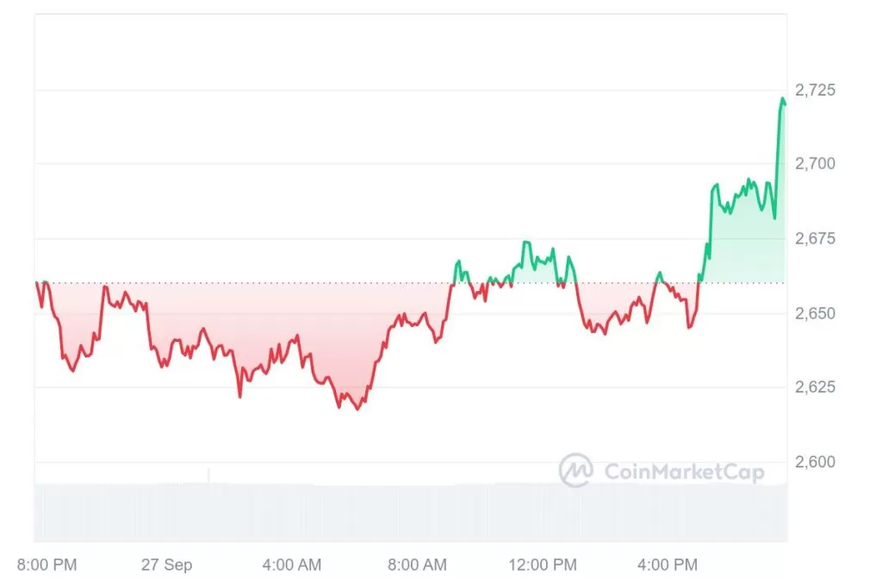Click the highest peak of the green line
This screenshot has width=882, height=588.
[783, 99]
